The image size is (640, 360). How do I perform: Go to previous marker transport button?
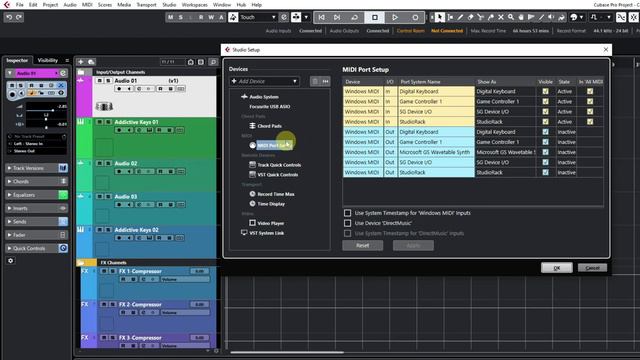click(322, 17)
